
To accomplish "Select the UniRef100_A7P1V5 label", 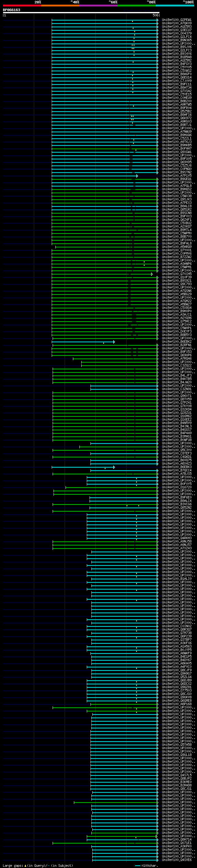I will (x=176, y=176).
